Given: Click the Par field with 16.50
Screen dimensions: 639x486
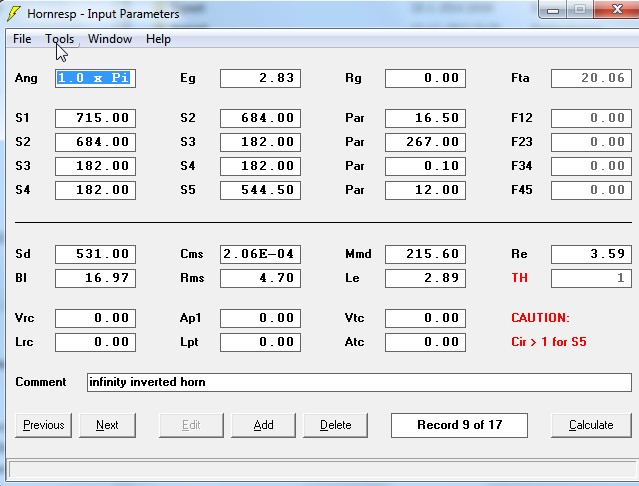Looking at the screenshot, I should [425, 118].
